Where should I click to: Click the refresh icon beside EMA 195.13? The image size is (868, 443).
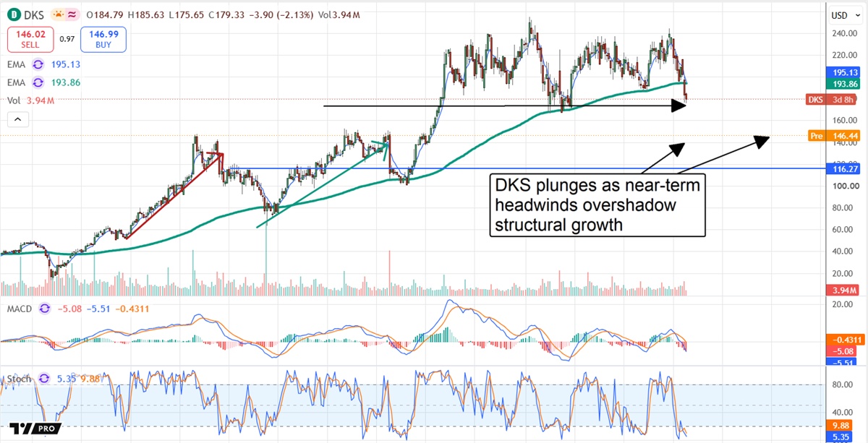(x=40, y=64)
